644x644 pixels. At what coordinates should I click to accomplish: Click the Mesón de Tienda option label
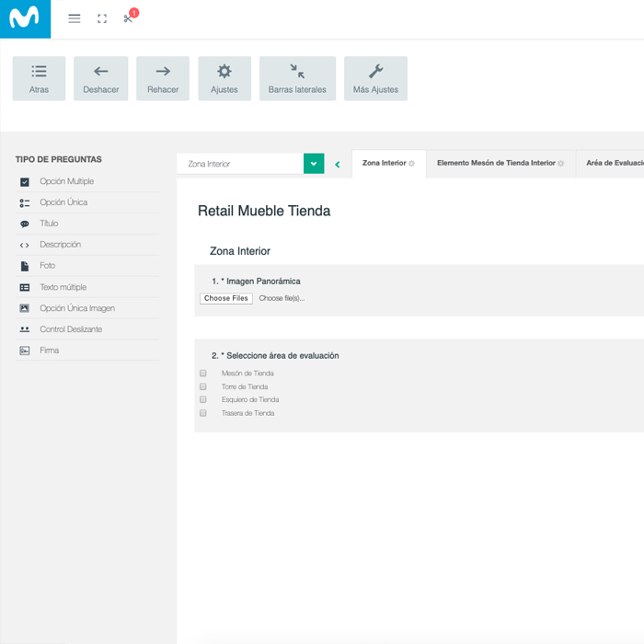coord(247,374)
